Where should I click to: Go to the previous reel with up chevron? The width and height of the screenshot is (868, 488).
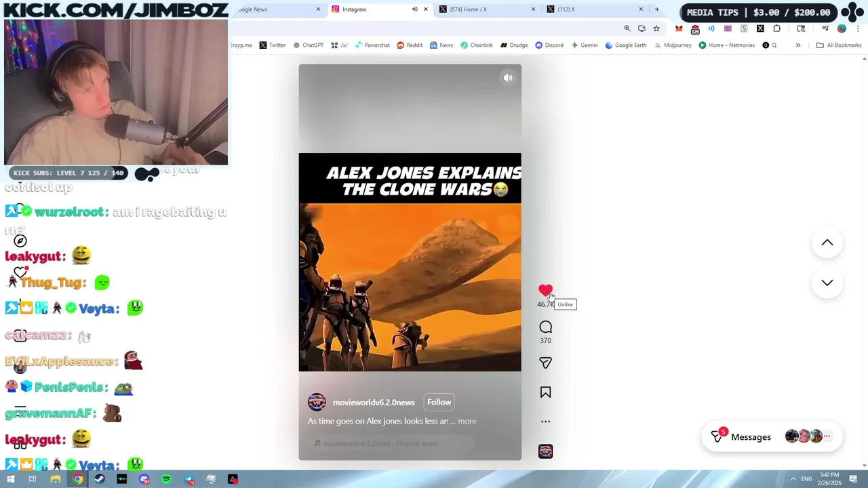coord(827,243)
